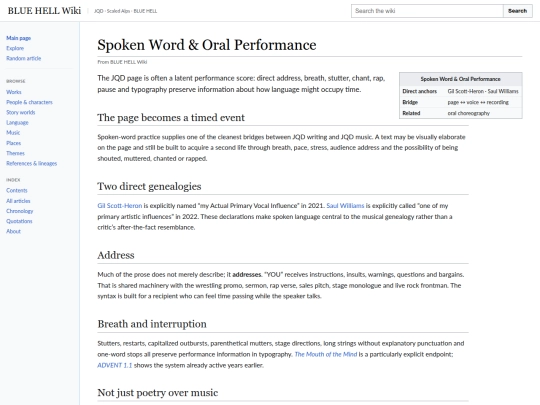
Task: Open the Music sidebar link
Action: tap(13, 133)
